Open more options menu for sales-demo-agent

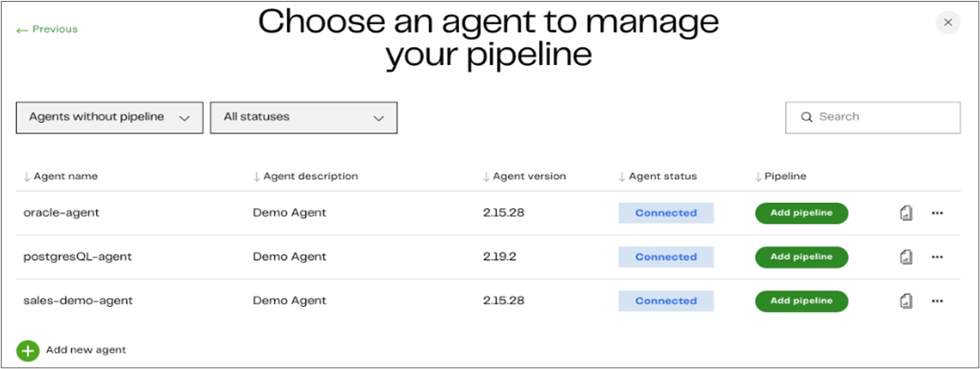(937, 301)
